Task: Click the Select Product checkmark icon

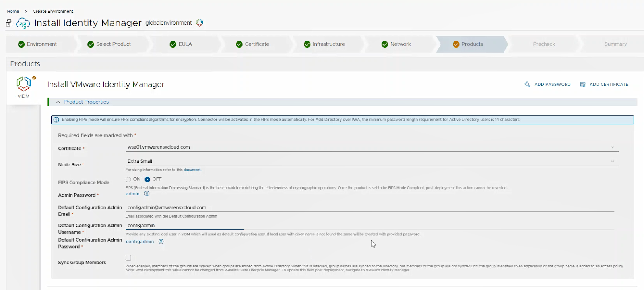Action: [x=91, y=44]
